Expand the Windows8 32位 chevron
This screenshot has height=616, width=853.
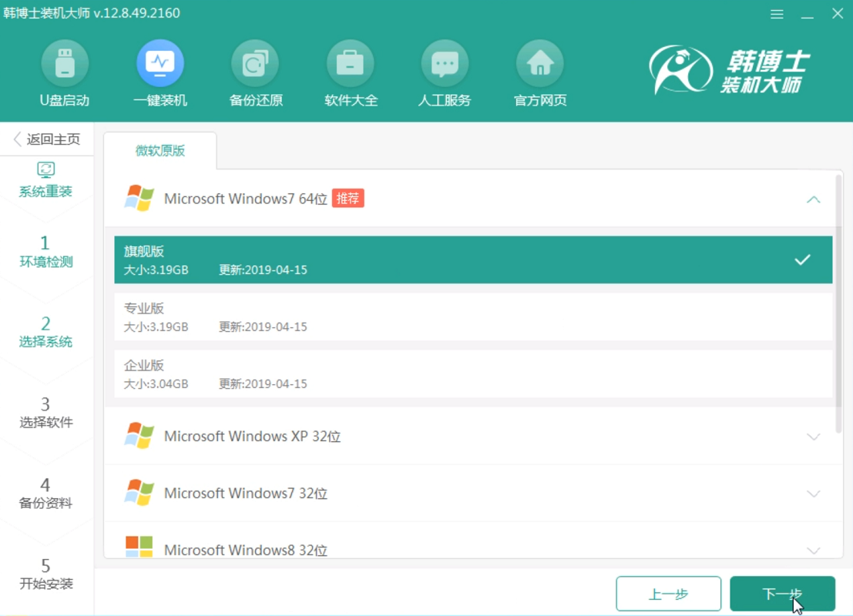click(813, 551)
